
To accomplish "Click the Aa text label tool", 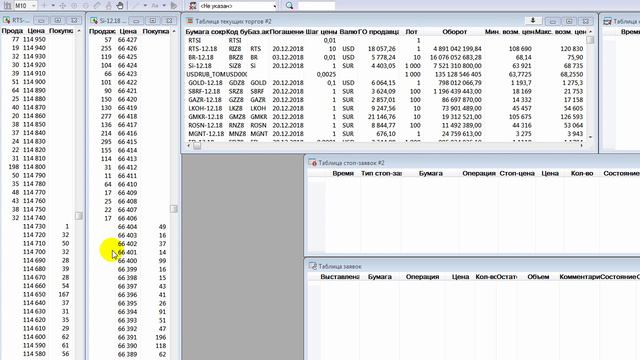I will click(x=155, y=6).
